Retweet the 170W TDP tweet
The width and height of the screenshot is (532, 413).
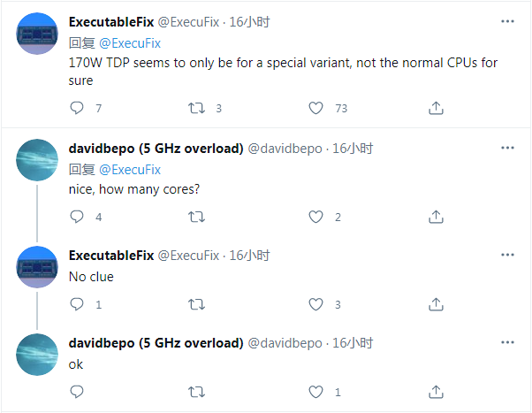point(198,108)
